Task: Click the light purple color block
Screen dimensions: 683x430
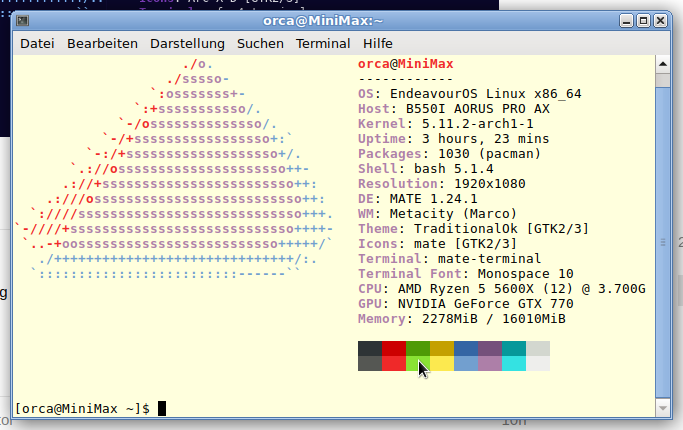Action: [490, 363]
